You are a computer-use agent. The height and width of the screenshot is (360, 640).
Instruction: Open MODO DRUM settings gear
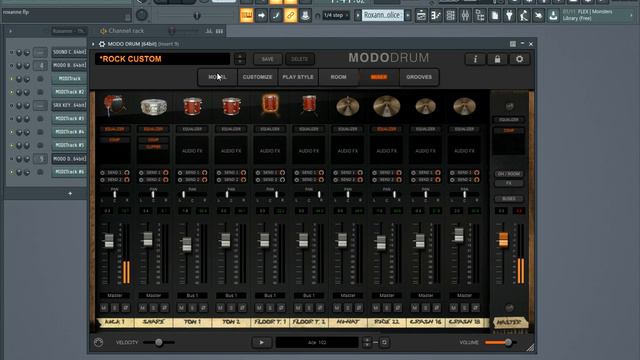[x=519, y=59]
